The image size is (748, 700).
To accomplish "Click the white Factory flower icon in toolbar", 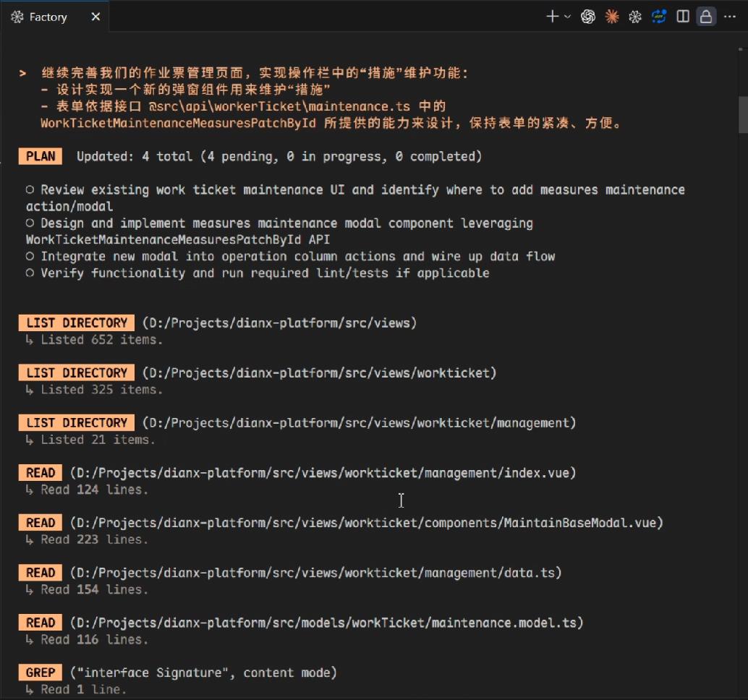I will pos(635,17).
